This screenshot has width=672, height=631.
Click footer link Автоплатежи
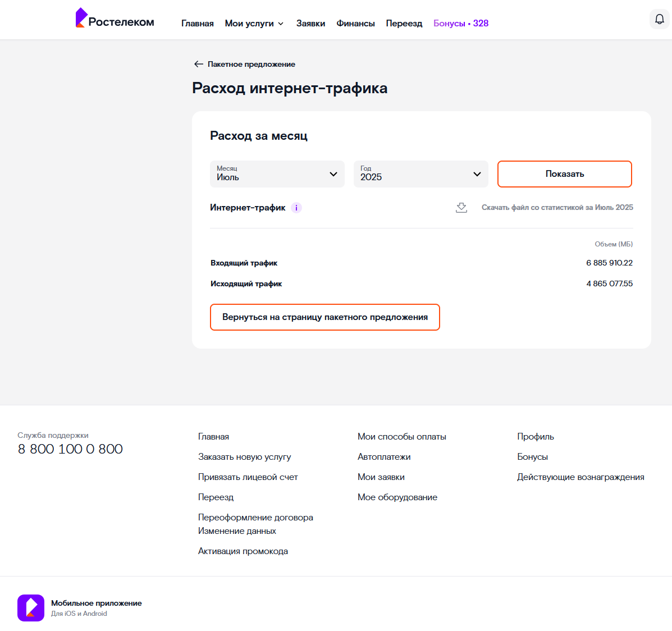(384, 456)
